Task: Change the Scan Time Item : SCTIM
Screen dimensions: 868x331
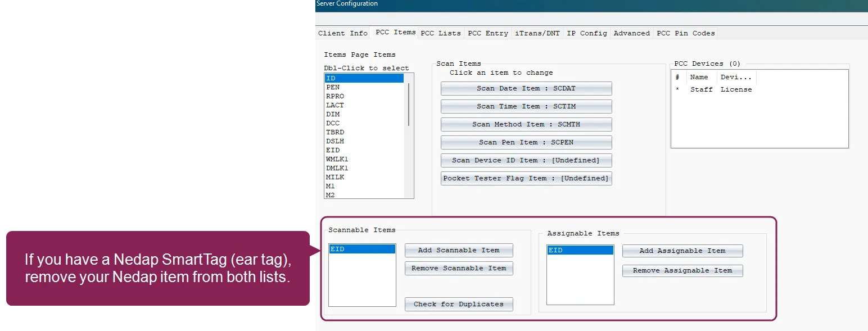Action: coord(526,107)
